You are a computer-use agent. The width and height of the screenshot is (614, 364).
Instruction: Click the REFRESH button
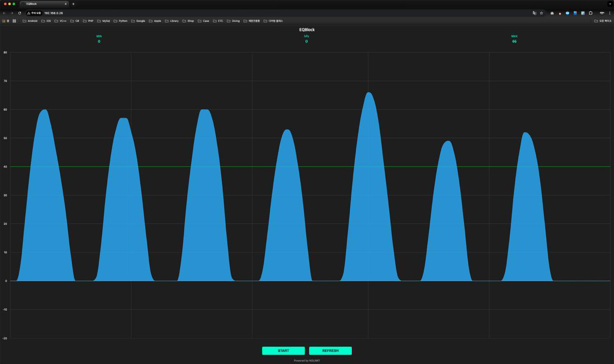tap(330, 351)
